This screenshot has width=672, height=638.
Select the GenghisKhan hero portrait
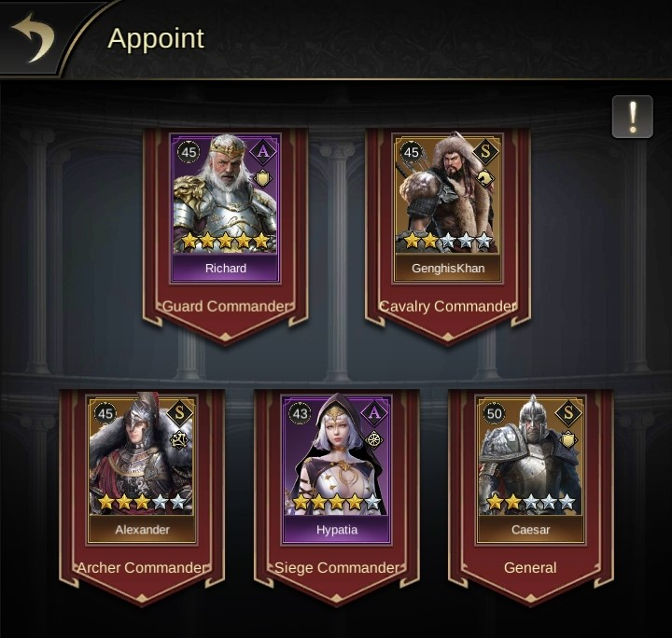coord(448,208)
